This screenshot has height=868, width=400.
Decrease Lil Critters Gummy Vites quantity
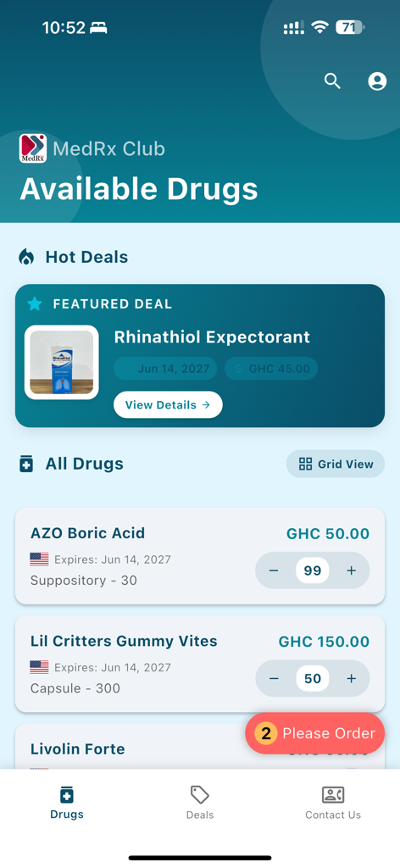coord(274,679)
